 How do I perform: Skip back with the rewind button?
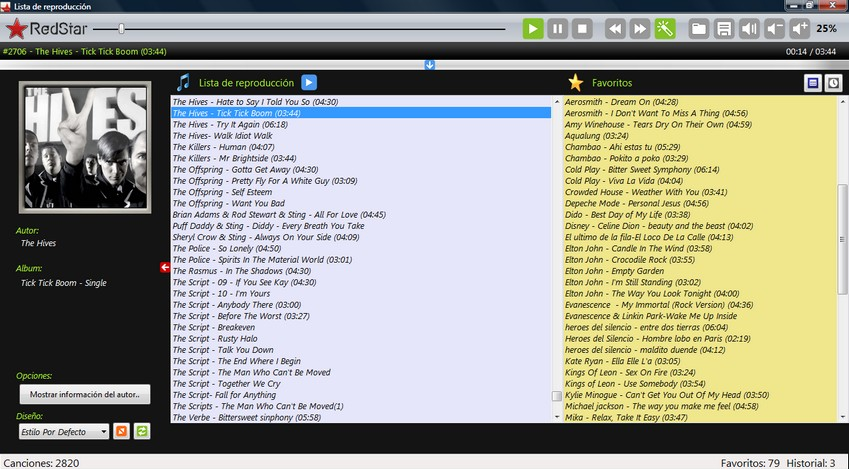[x=615, y=29]
